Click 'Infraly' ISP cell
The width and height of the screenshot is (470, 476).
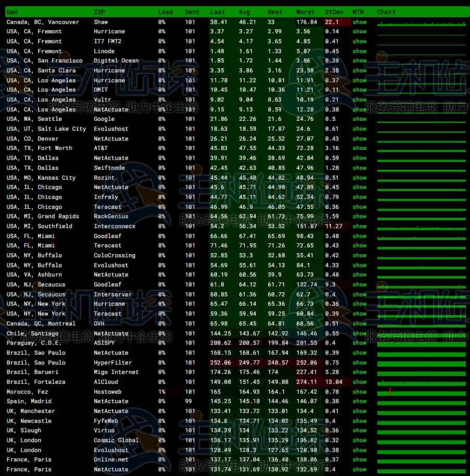(106, 197)
